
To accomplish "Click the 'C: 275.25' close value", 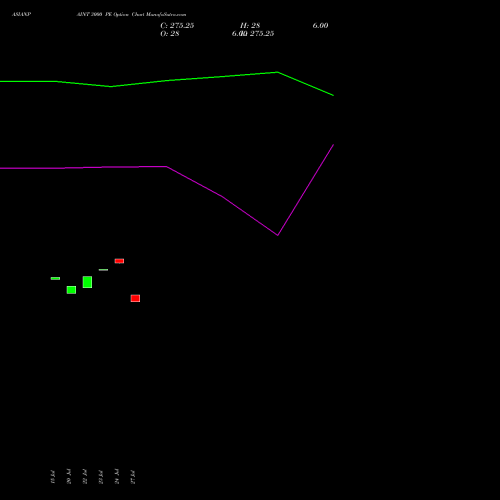I will (177, 26).
